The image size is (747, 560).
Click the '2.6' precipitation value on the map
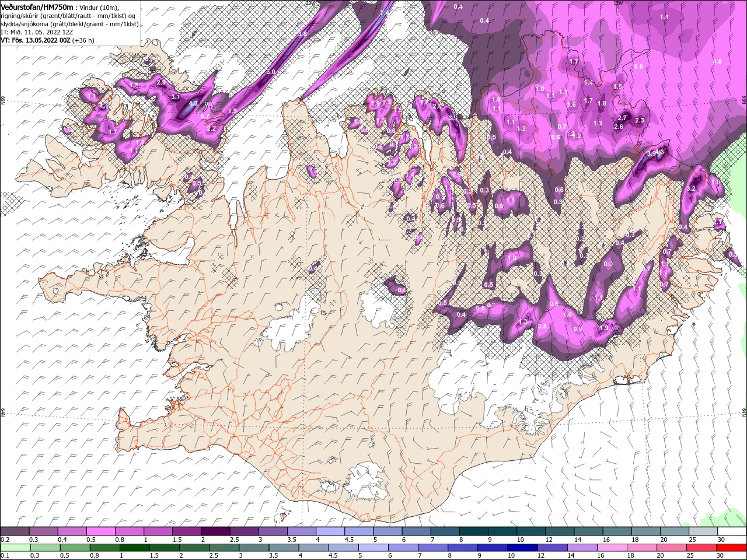click(619, 127)
